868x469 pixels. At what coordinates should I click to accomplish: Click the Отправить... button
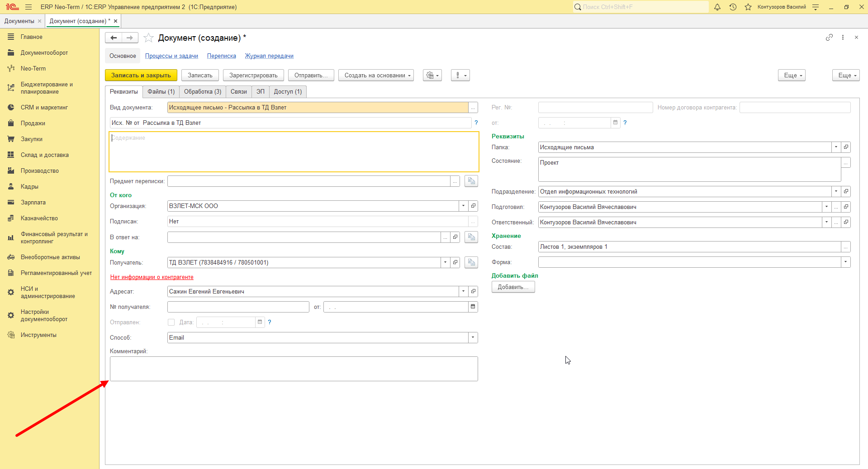(311, 75)
